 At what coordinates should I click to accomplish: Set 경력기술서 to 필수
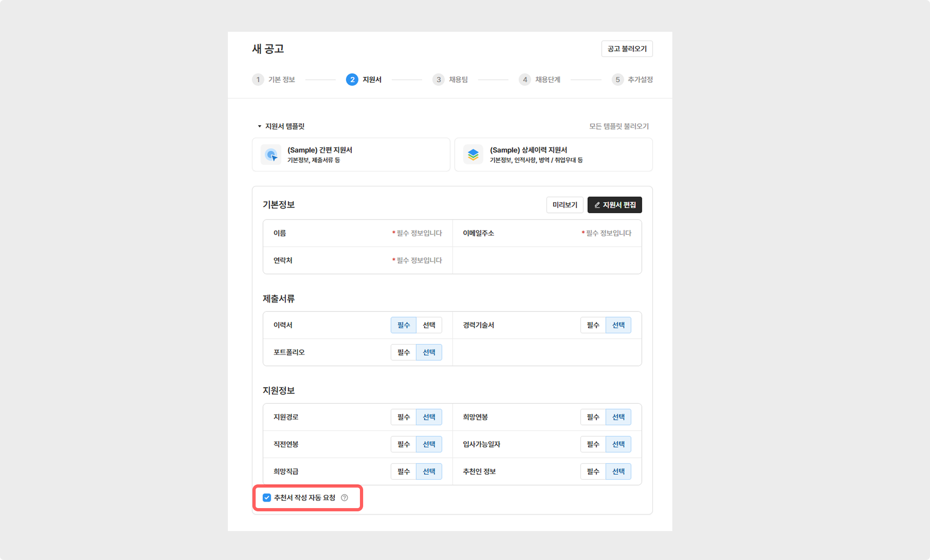coord(593,325)
